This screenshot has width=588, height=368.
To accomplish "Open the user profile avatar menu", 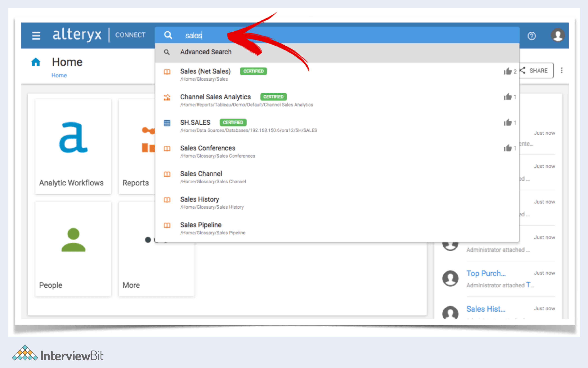I will coord(558,35).
